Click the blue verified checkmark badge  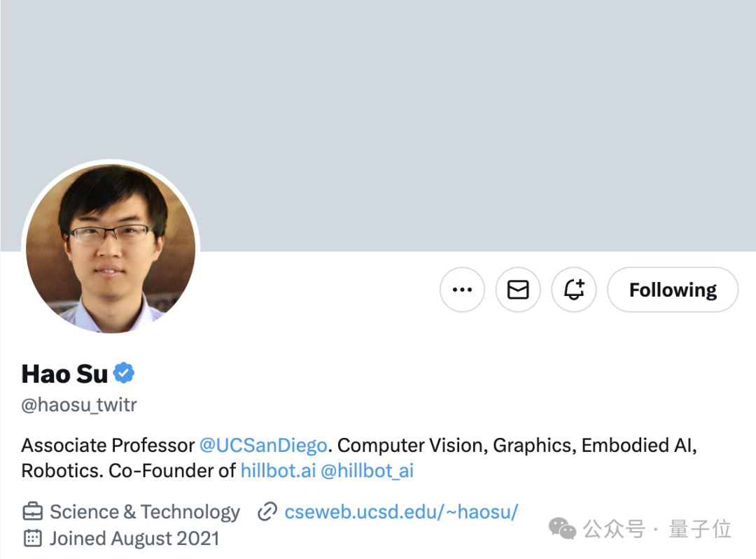pos(124,373)
